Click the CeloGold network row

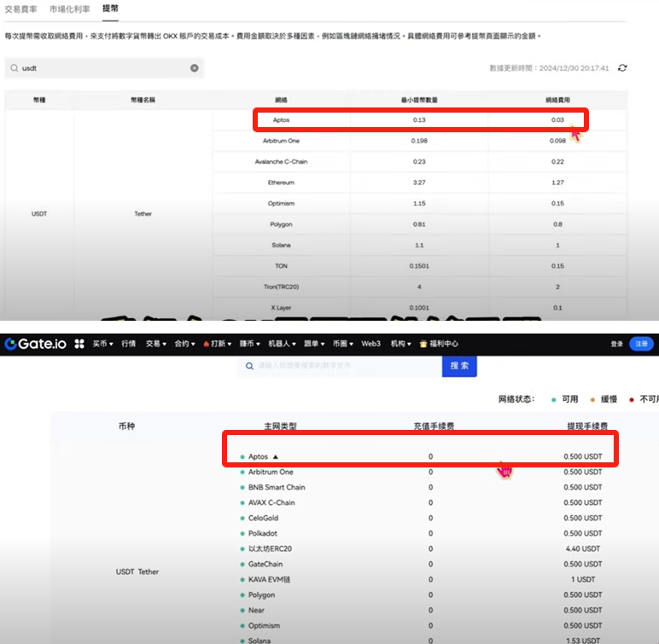(421, 518)
